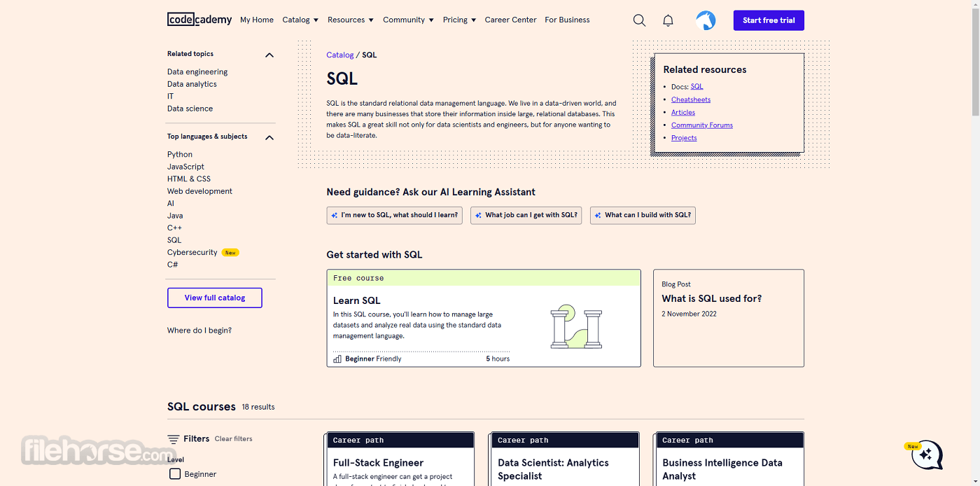Open Career Center
The image size is (980, 486).
pyautogui.click(x=510, y=20)
